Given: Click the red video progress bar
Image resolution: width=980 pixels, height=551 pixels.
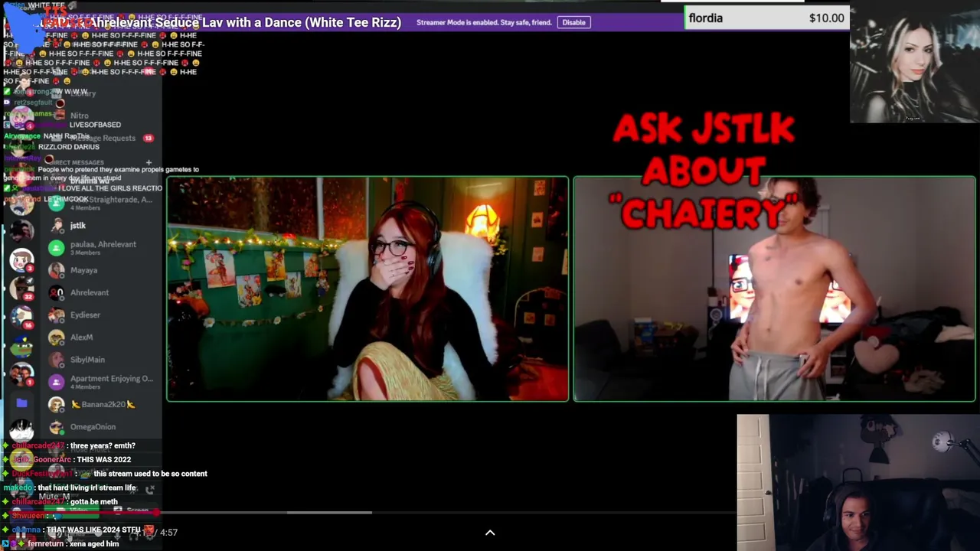Looking at the screenshot, I should (80, 512).
